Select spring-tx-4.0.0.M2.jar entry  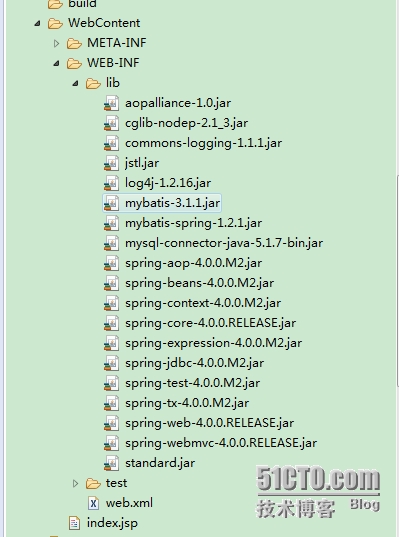pos(187,403)
